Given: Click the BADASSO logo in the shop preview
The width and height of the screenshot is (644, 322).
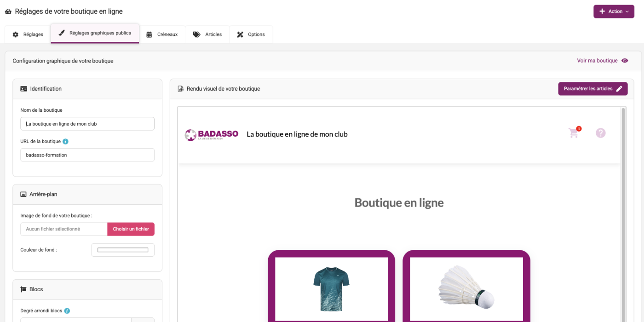Looking at the screenshot, I should tap(212, 134).
